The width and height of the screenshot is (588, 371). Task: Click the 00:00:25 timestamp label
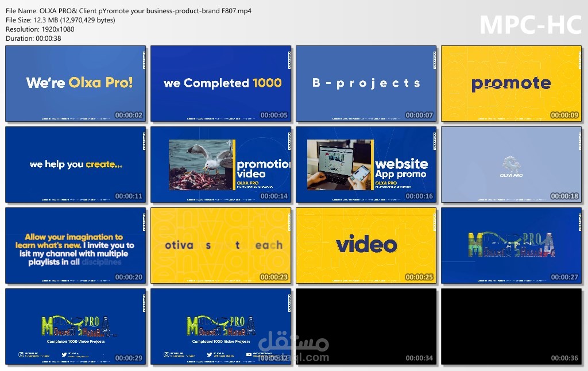[x=419, y=277]
